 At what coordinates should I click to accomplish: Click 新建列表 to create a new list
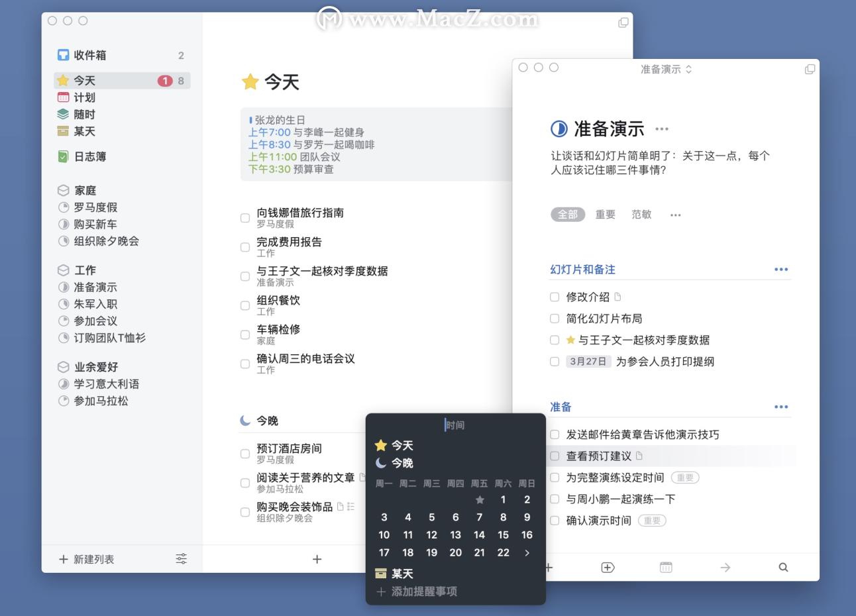pos(87,559)
